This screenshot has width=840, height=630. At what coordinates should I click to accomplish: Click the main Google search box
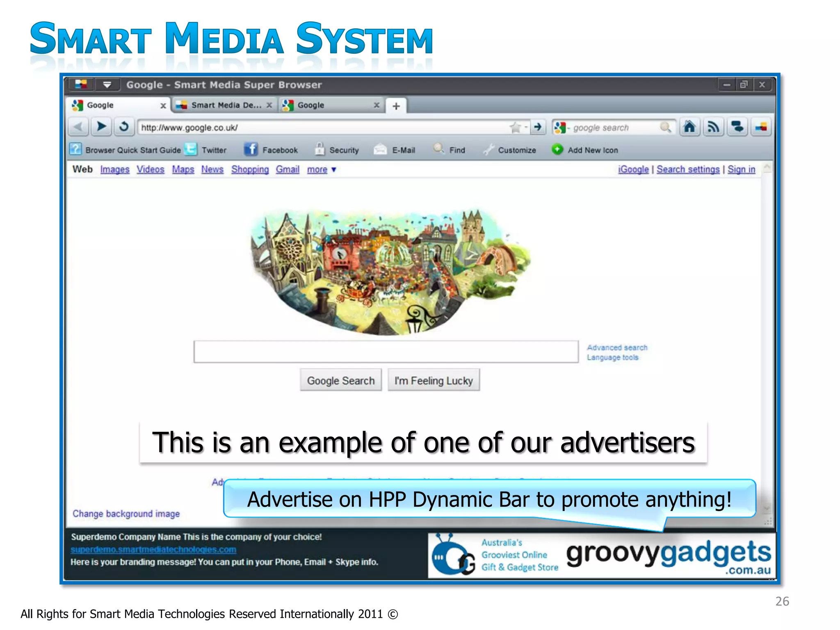tap(386, 352)
